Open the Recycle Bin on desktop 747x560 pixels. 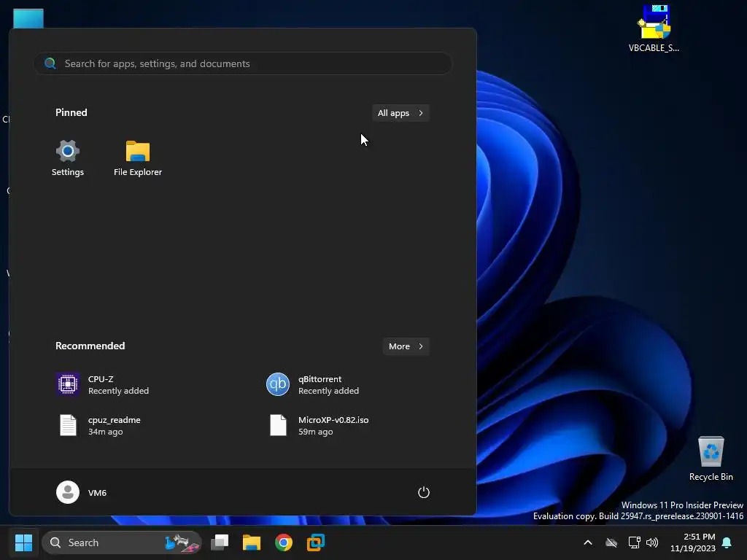(711, 459)
